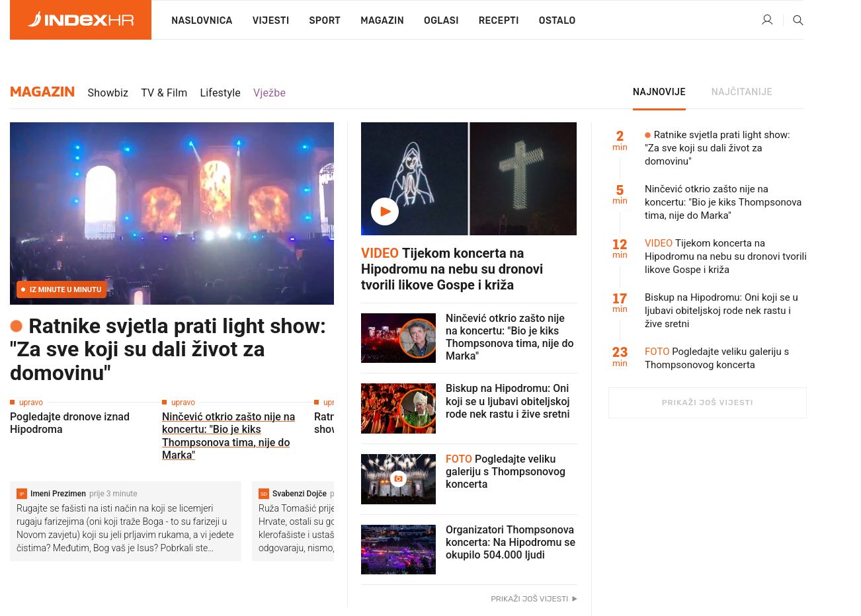This screenshot has height=616, width=861.
Task: Click Pogledajte dronove iznad Hipodroma link
Action: click(x=69, y=423)
